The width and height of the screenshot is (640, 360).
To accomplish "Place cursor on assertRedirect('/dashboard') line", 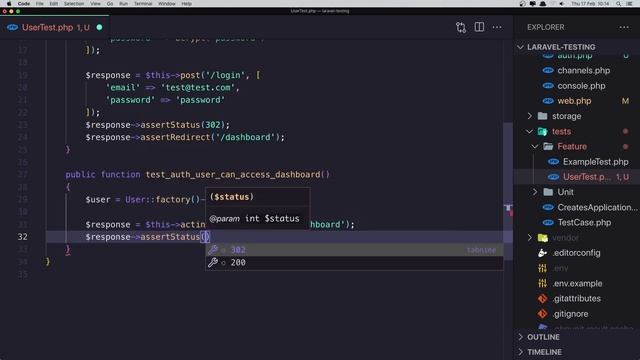I will pos(185,138).
